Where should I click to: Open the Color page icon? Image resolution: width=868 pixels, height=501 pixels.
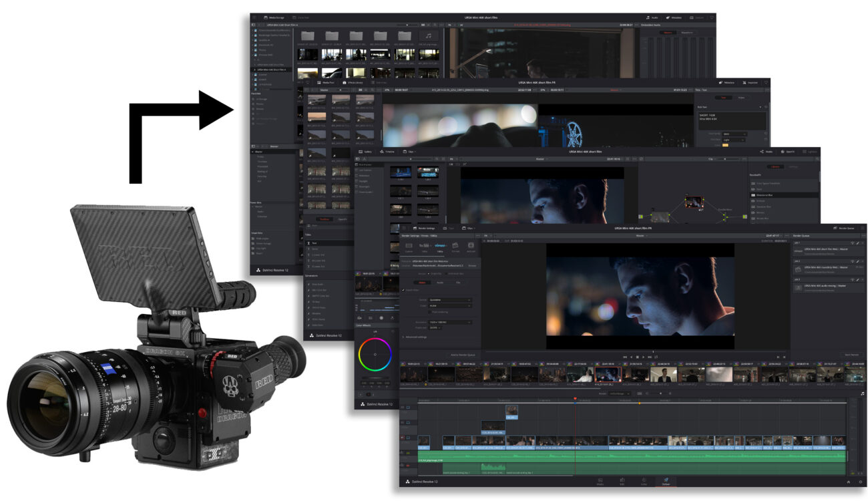pos(643,482)
